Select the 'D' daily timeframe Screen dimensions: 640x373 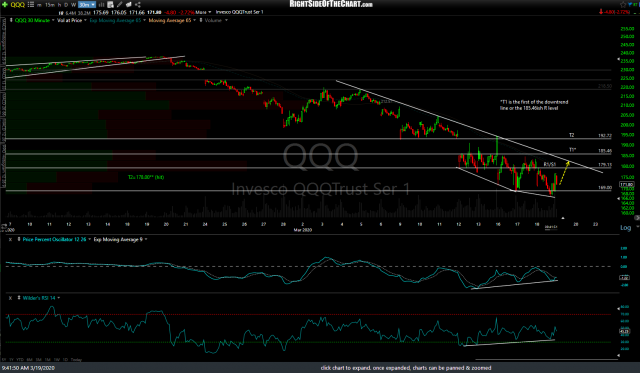click(66, 5)
